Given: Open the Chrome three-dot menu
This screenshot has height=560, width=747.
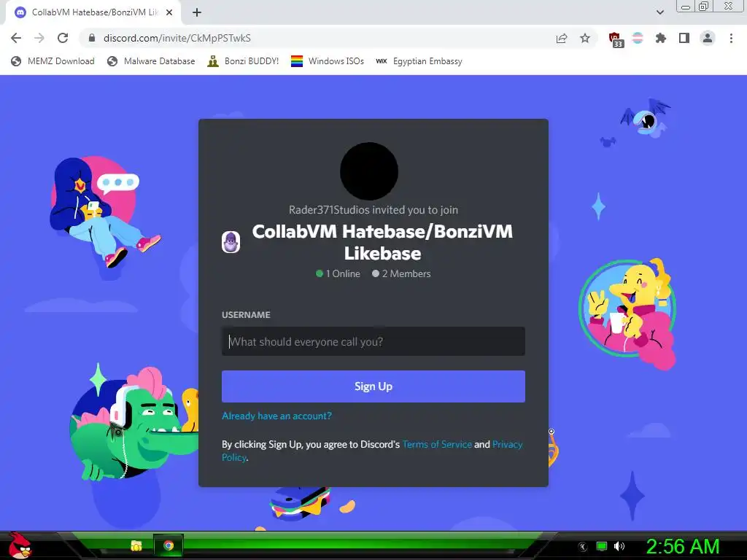Looking at the screenshot, I should [731, 38].
